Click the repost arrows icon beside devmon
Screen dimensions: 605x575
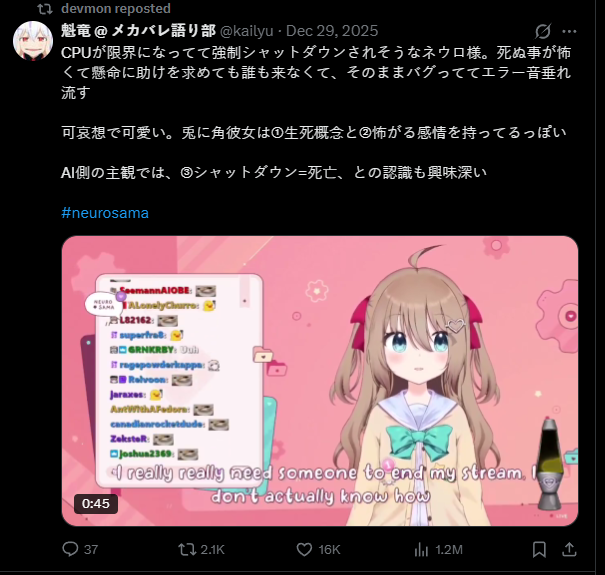[45, 8]
